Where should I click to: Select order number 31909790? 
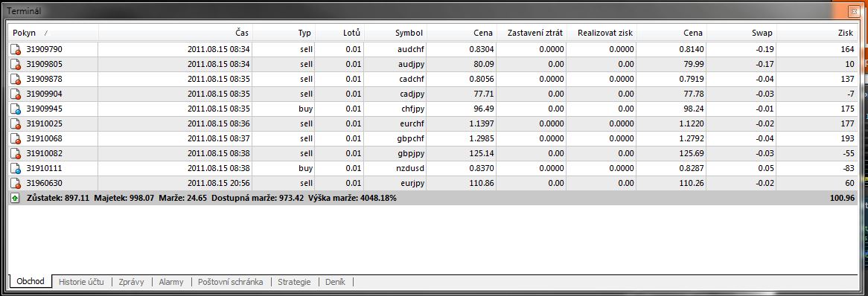[44, 49]
